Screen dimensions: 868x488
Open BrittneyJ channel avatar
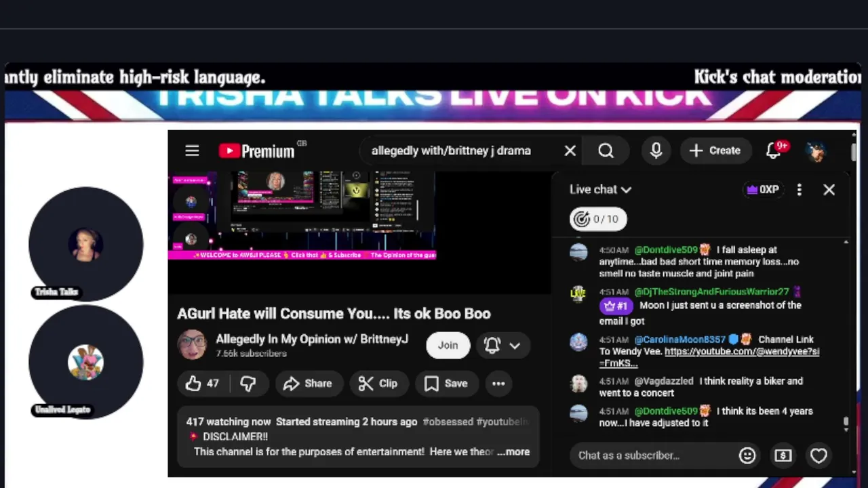coord(192,345)
